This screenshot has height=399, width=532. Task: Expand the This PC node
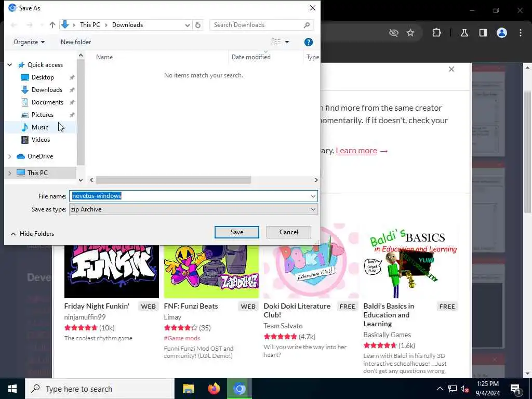pos(10,173)
